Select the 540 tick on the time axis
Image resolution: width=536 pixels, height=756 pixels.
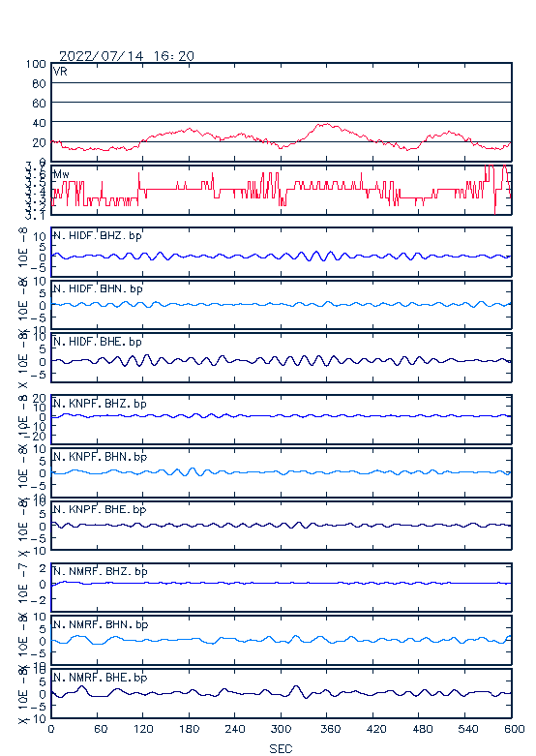467,729
